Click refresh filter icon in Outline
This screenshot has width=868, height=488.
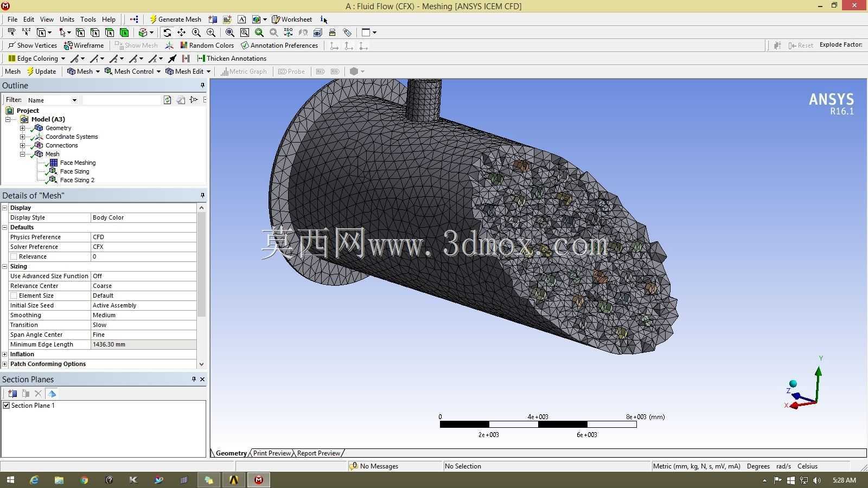point(167,100)
